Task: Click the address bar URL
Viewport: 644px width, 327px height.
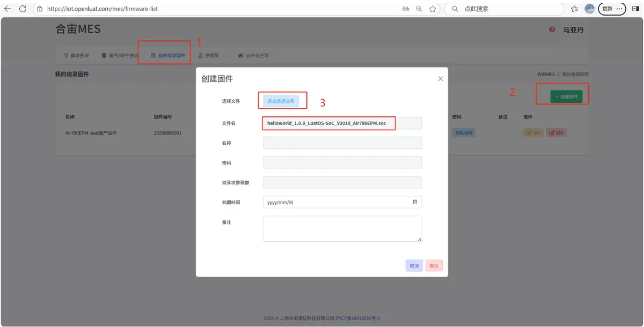Action: pos(103,9)
